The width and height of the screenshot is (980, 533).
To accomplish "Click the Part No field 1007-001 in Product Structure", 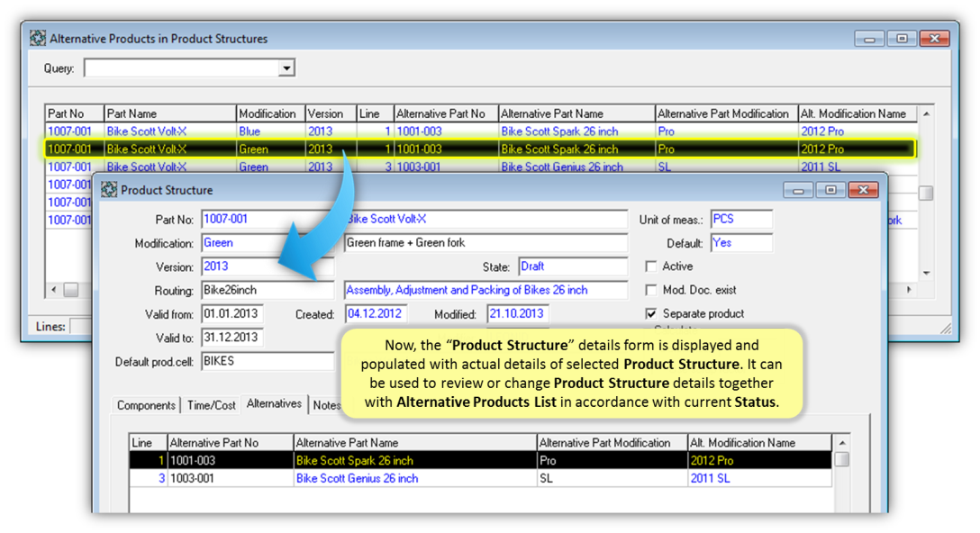I will click(x=267, y=220).
